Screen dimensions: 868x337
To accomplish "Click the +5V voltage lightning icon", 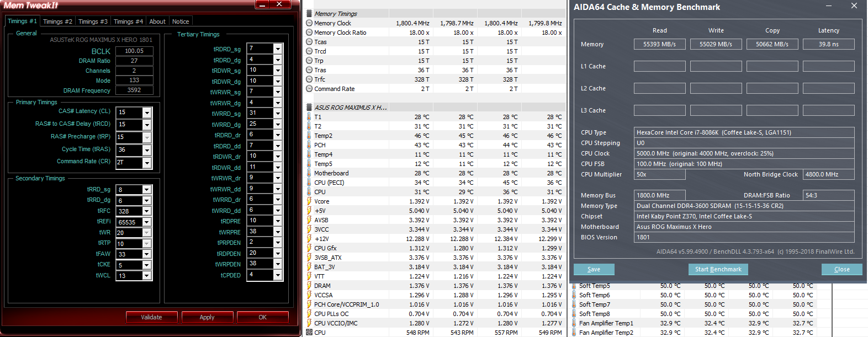I will (x=309, y=211).
